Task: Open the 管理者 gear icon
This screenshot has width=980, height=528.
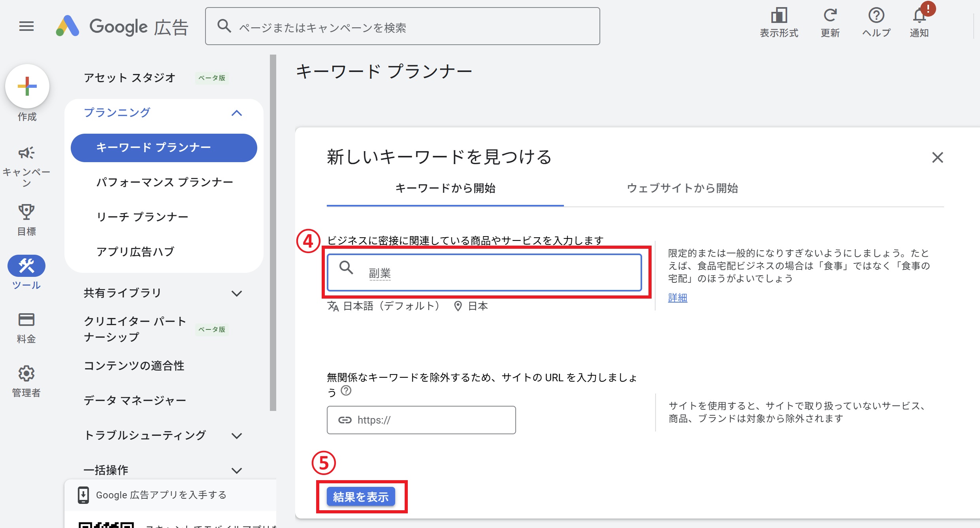Action: [26, 373]
